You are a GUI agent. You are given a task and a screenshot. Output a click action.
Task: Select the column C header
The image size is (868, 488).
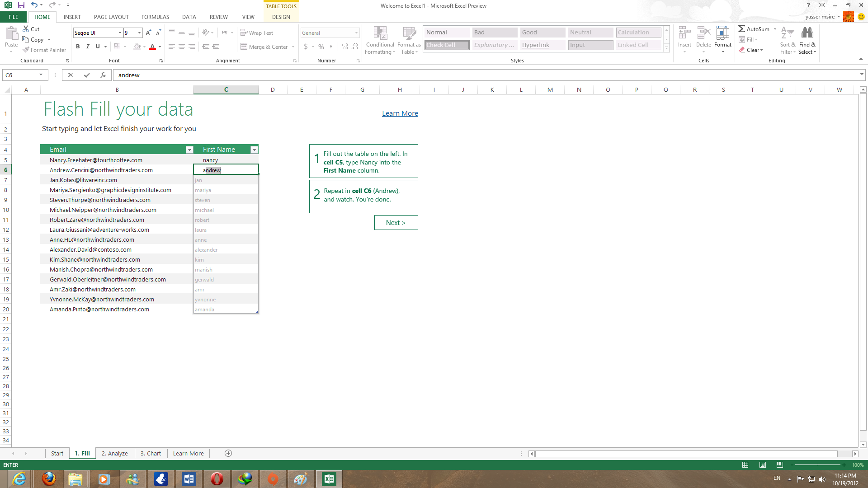coord(226,89)
